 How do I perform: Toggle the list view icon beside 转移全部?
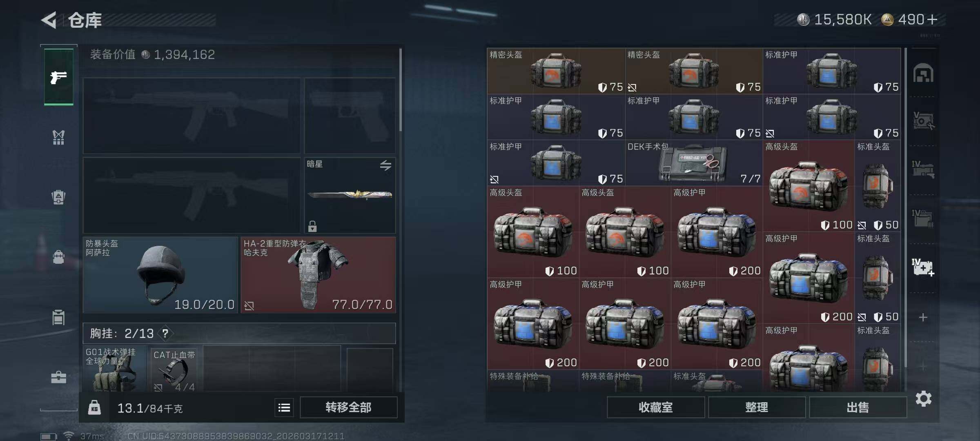tap(284, 407)
